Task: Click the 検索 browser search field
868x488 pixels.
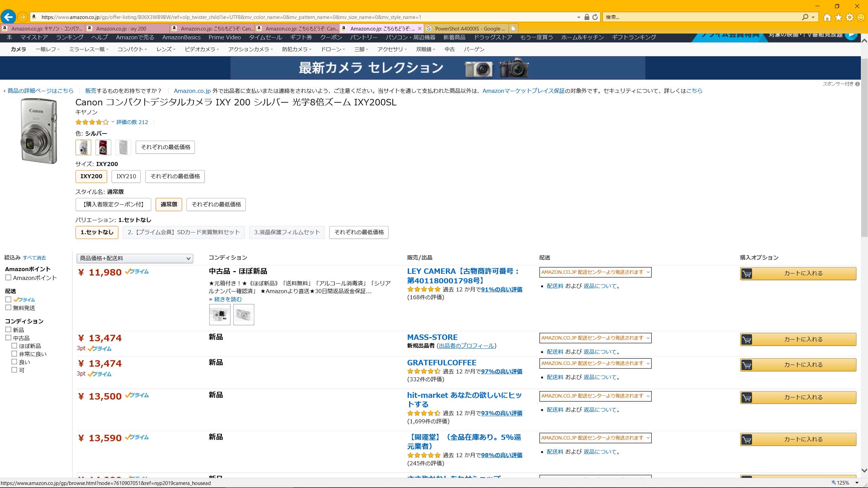Action: (702, 17)
